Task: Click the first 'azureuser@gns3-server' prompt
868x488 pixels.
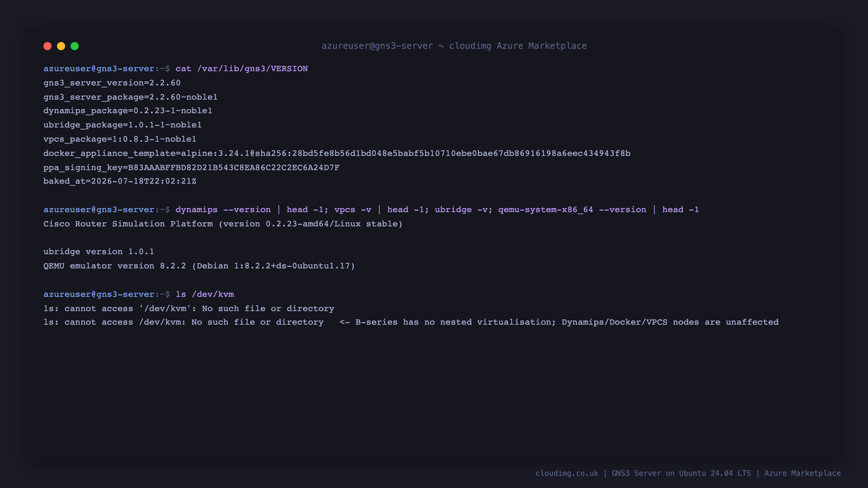Action: pyautogui.click(x=99, y=68)
